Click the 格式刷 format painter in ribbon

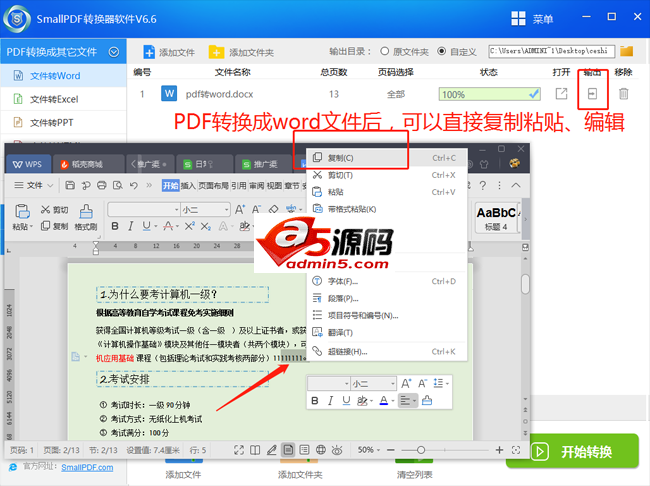click(x=86, y=217)
